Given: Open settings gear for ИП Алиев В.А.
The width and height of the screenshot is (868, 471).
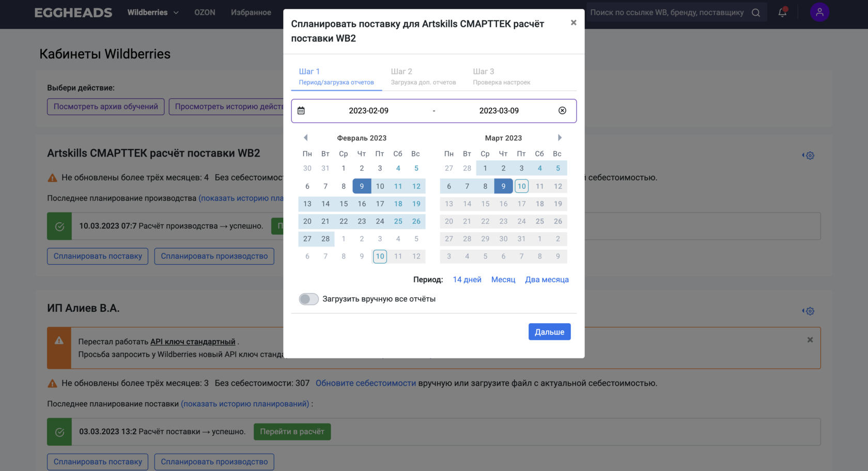Looking at the screenshot, I should click(x=810, y=311).
